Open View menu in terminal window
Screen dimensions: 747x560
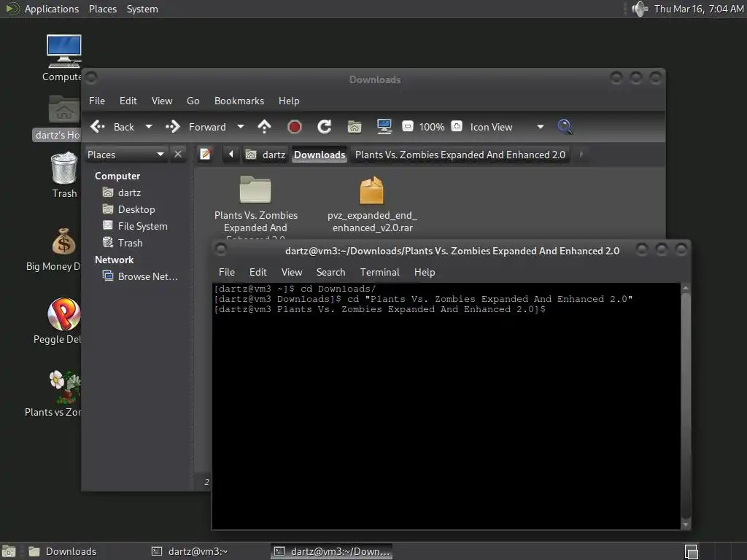click(292, 272)
